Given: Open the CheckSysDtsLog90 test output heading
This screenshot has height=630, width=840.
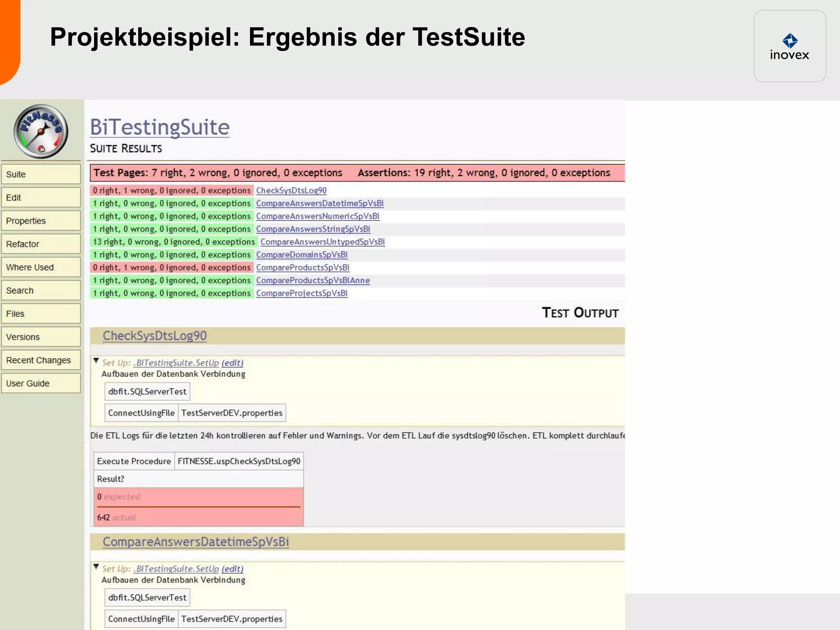Looking at the screenshot, I should 155,336.
